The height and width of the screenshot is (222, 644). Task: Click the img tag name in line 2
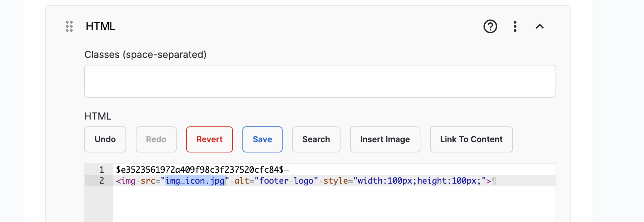[x=128, y=181]
